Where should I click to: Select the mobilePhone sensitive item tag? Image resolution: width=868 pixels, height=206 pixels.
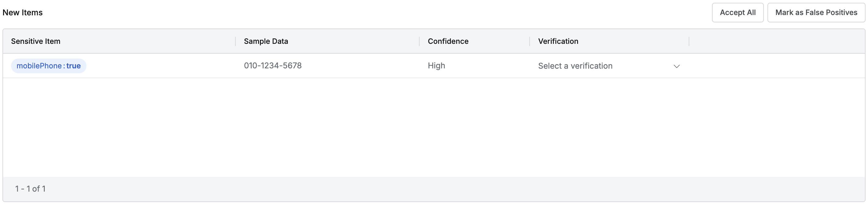[x=48, y=66]
